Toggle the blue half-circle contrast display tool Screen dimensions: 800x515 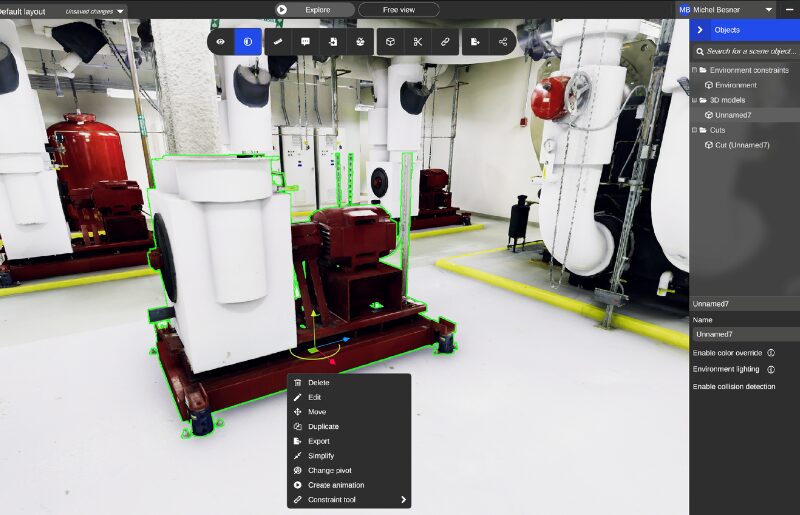(x=248, y=42)
